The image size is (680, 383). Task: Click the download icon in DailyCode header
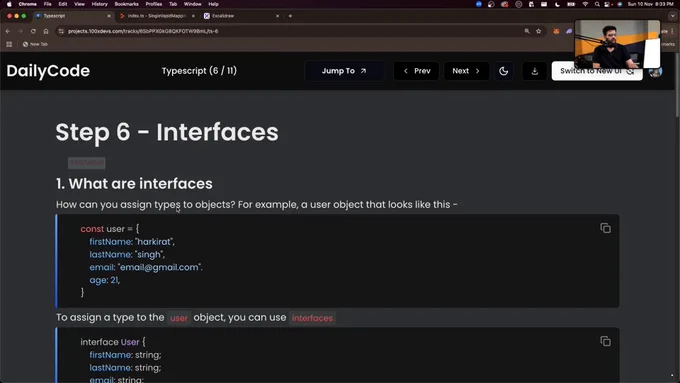(534, 71)
